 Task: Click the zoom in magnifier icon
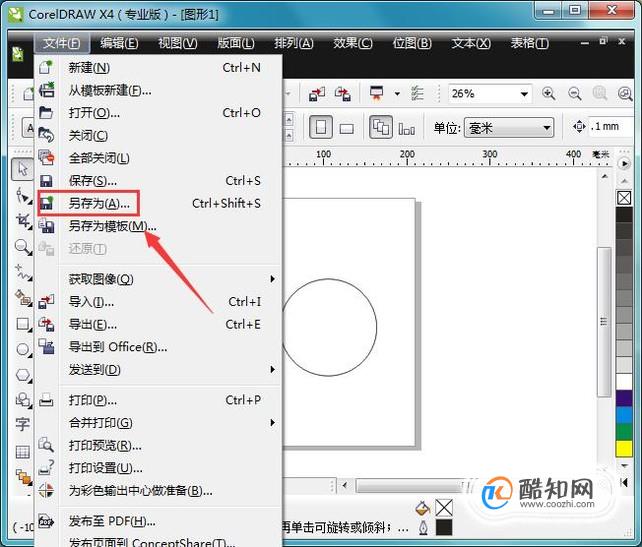(x=548, y=94)
